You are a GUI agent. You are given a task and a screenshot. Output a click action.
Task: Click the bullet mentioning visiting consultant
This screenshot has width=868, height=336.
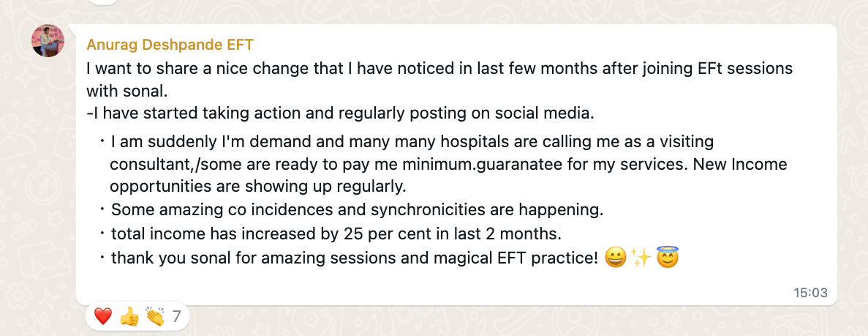pyautogui.click(x=412, y=141)
